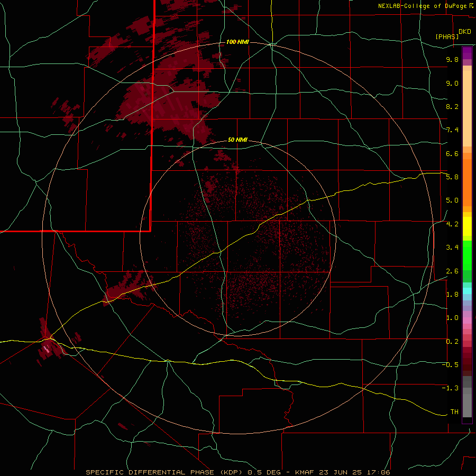Pick the purple swatch atop the color bar

[467, 53]
